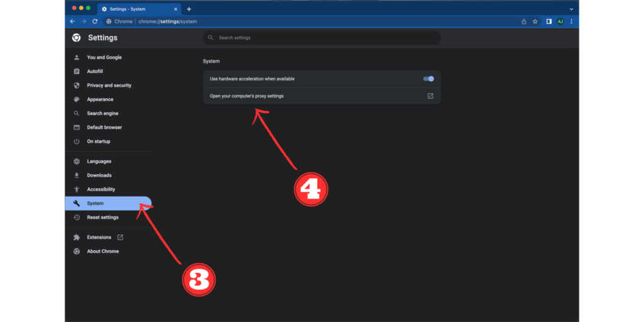644x322 pixels.
Task: Click the System section heading
Action: tap(211, 61)
